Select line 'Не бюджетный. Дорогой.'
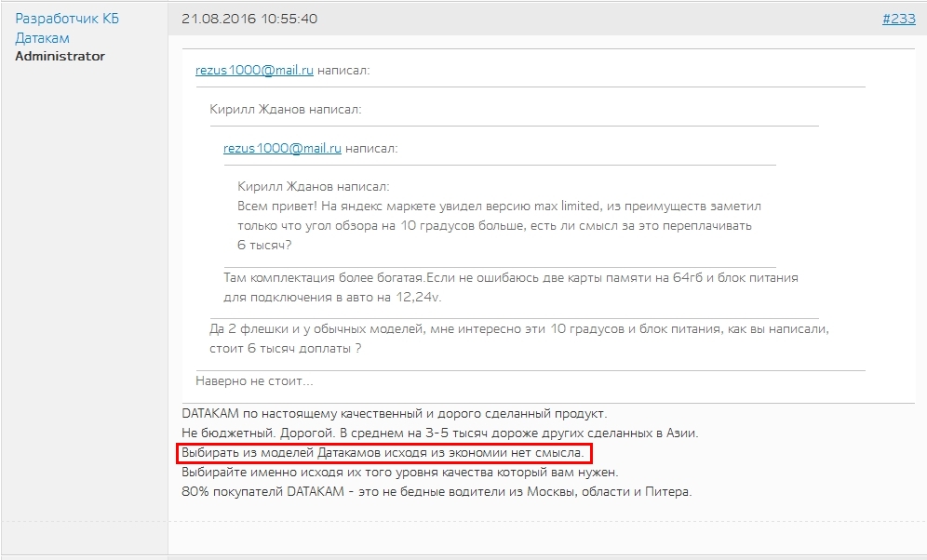Image resolution: width=927 pixels, height=560 pixels. (x=440, y=433)
